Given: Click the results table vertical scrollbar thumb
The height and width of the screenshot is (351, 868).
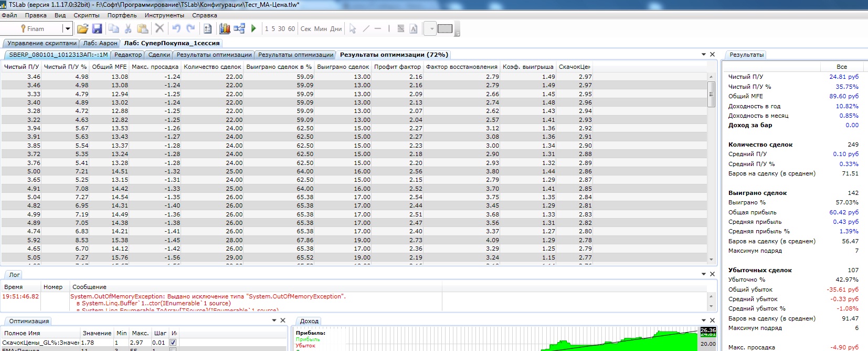Looking at the screenshot, I should point(711,95).
